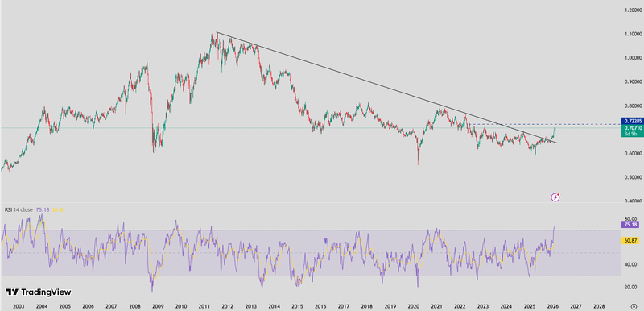Click the 2003 label on time axis

(18, 306)
